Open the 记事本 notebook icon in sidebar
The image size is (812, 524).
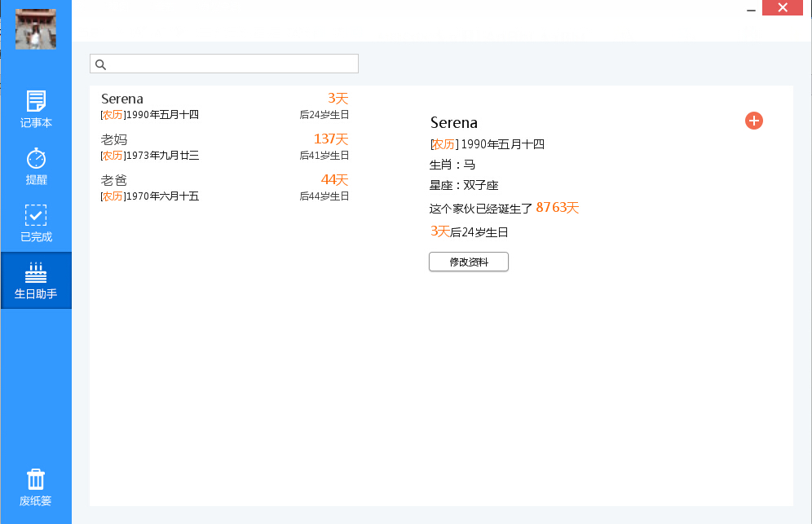(36, 101)
